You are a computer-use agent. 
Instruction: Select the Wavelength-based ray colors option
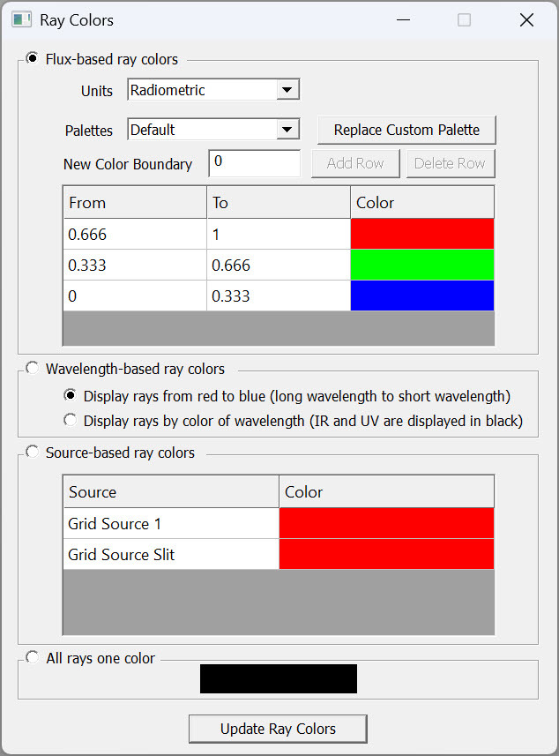pyautogui.click(x=33, y=369)
